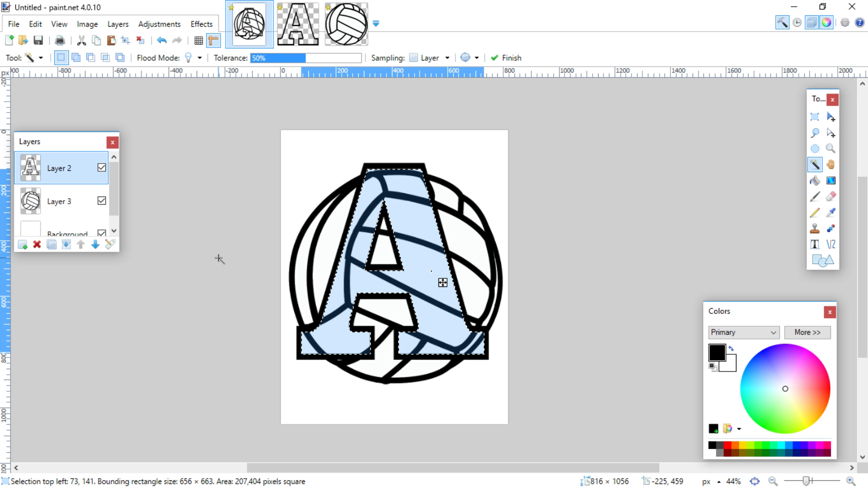Click the Save toolbar icon
Image resolution: width=868 pixels, height=488 pixels.
tap(38, 41)
